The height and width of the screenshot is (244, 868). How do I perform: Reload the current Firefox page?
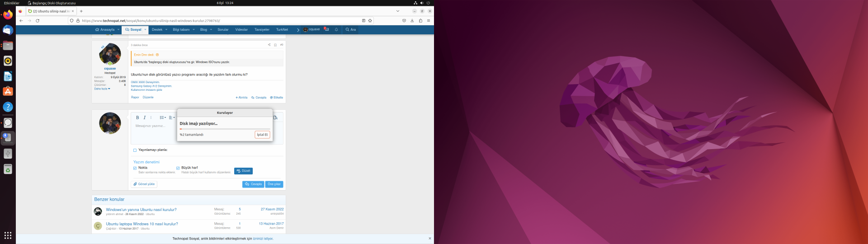tap(38, 20)
